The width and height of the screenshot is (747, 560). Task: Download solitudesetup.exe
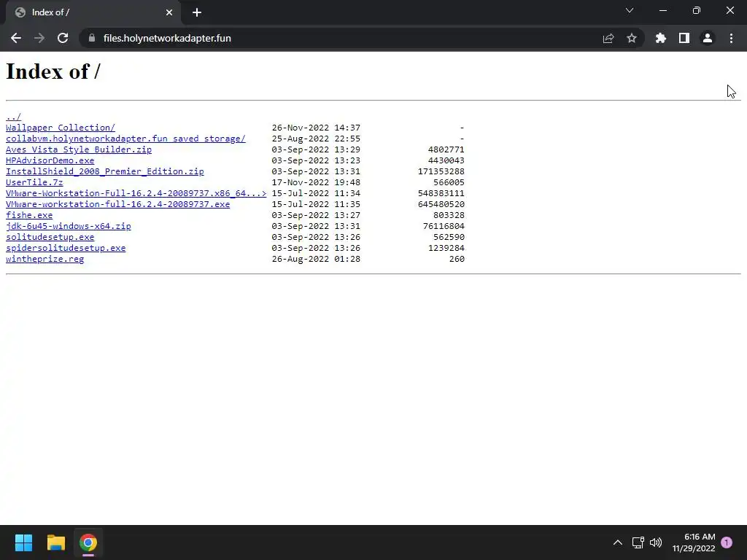coord(50,237)
